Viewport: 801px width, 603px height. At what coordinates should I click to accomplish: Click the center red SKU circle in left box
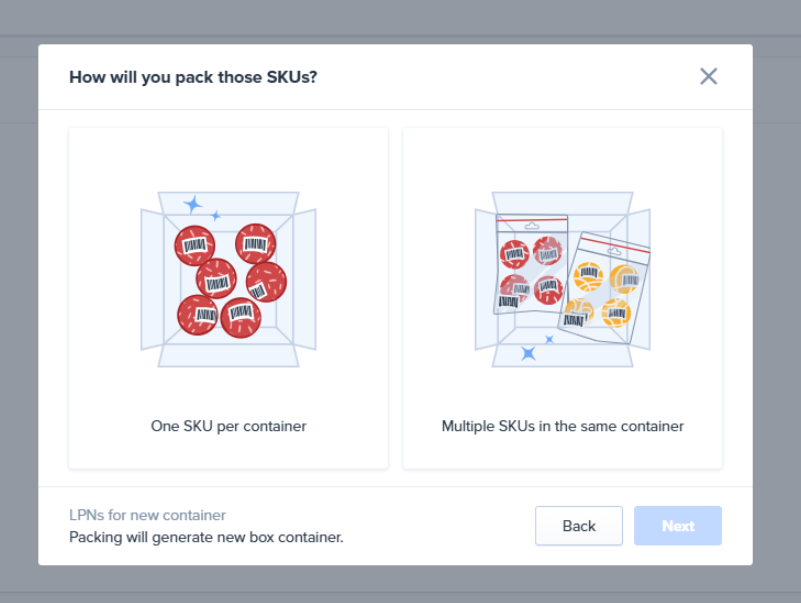click(216, 279)
